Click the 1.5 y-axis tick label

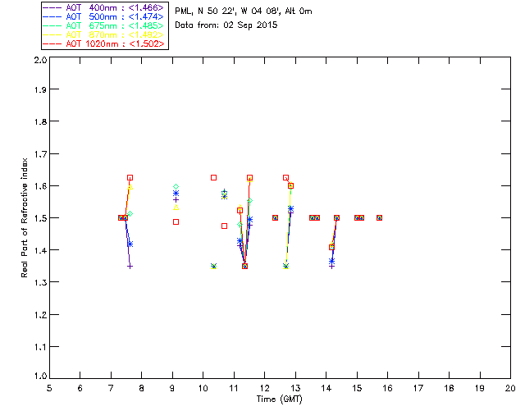[x=40, y=218]
